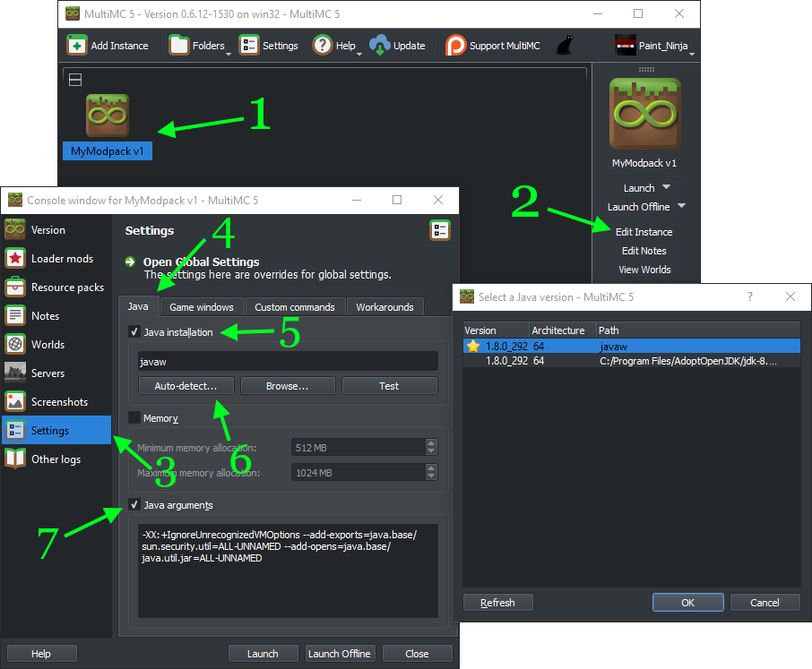Sort by the Path column header

tap(697, 330)
